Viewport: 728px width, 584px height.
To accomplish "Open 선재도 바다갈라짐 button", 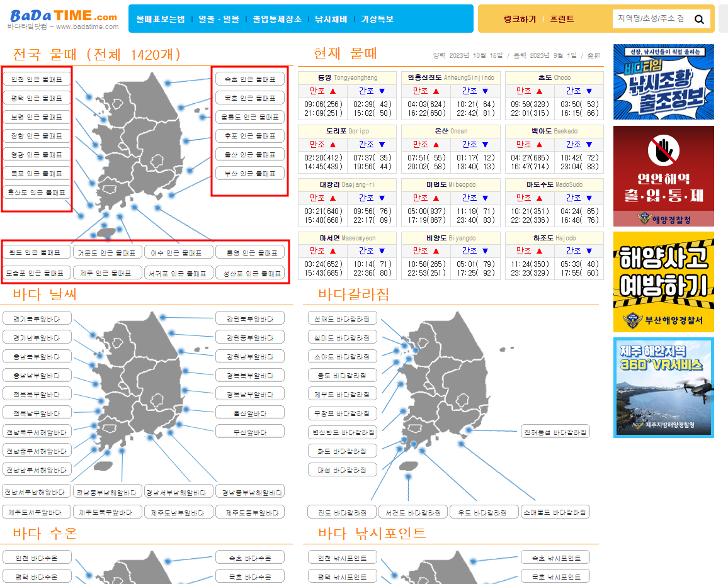I will click(x=342, y=318).
